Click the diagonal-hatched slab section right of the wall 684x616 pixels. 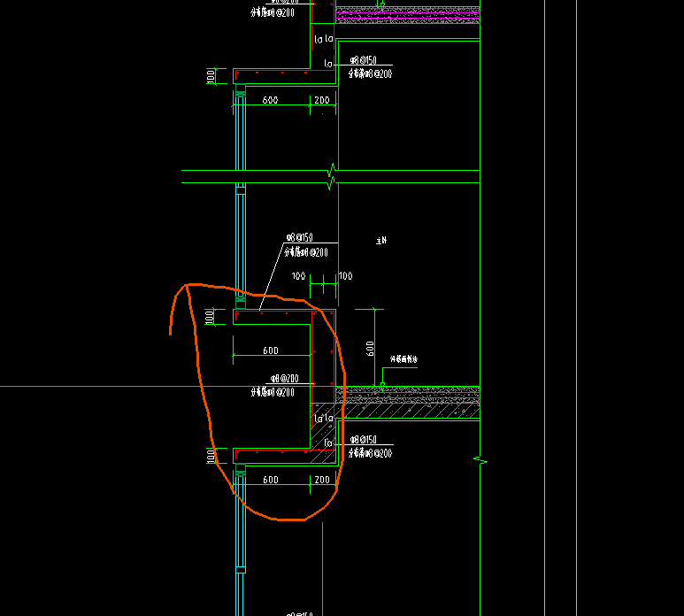[x=410, y=411]
